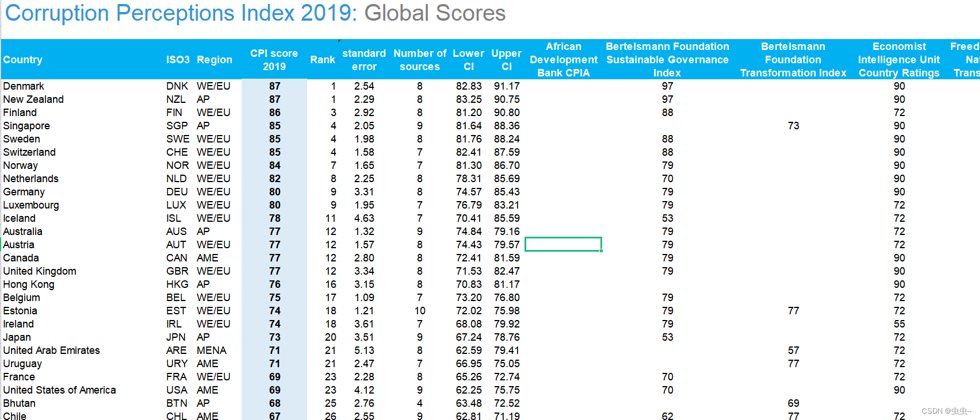This screenshot has width=980, height=420.
Task: Select the Belgium country cell
Action: pyautogui.click(x=22, y=298)
